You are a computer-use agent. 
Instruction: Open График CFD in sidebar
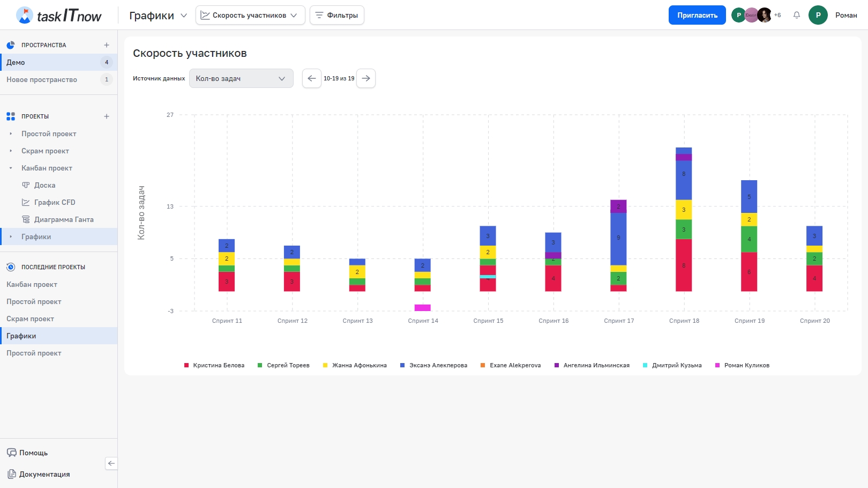(x=54, y=202)
